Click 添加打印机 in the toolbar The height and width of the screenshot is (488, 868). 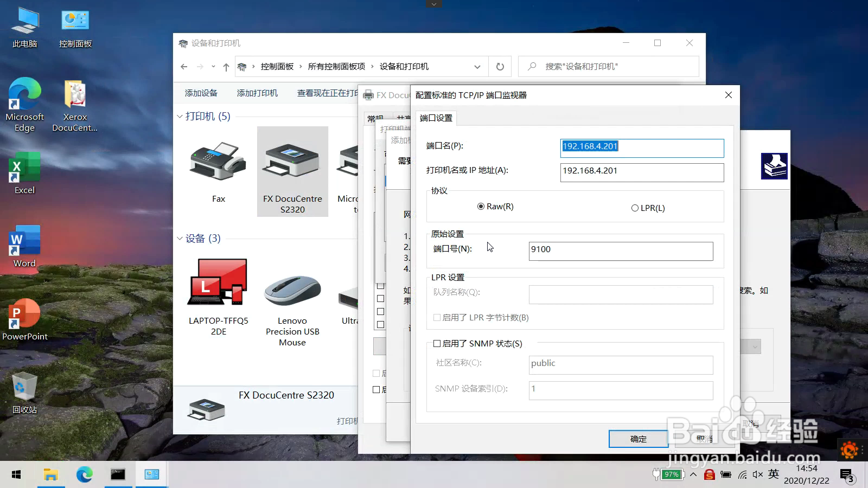point(257,93)
